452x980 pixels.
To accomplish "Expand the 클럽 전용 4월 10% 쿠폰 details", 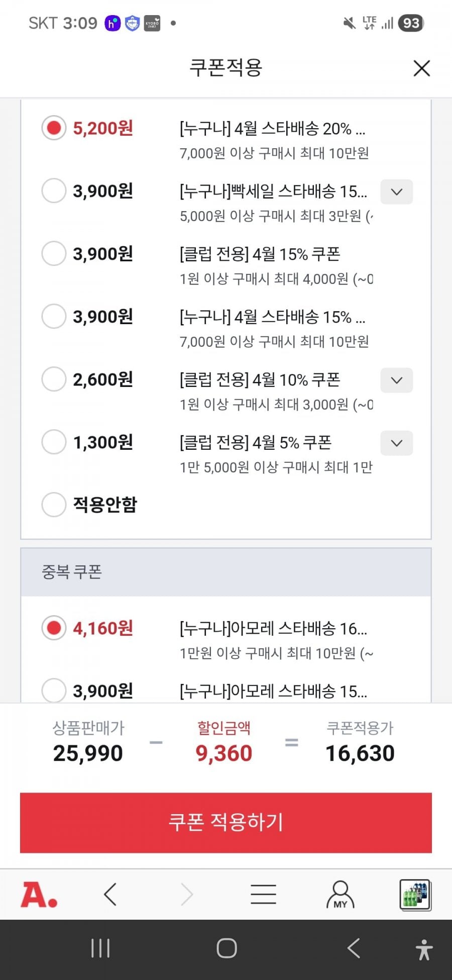I will pos(396,380).
